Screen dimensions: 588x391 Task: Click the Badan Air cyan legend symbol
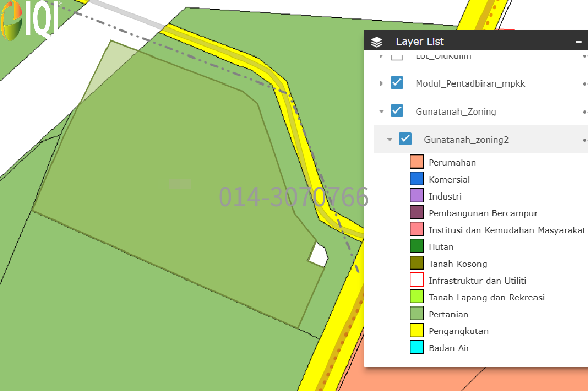pos(417,348)
